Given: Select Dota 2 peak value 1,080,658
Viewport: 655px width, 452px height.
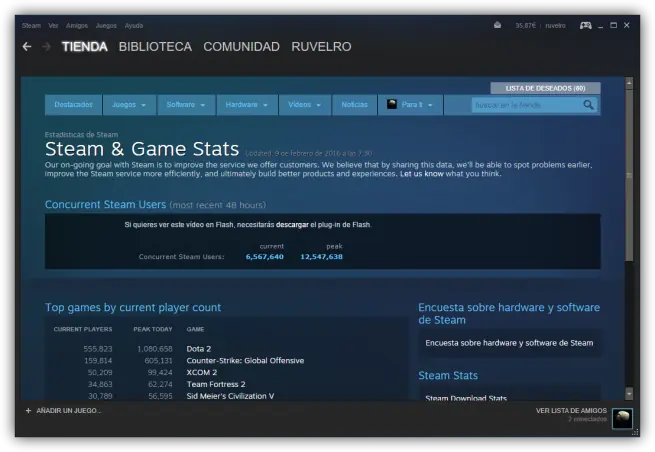Looking at the screenshot, I should [x=155, y=349].
